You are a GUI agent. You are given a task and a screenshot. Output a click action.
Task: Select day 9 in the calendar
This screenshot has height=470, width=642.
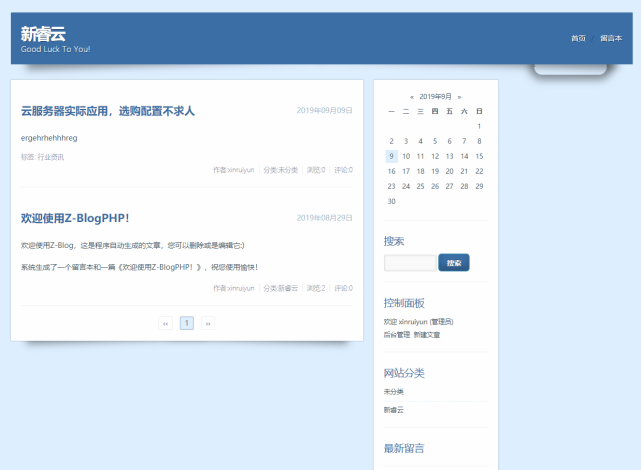coord(391,156)
